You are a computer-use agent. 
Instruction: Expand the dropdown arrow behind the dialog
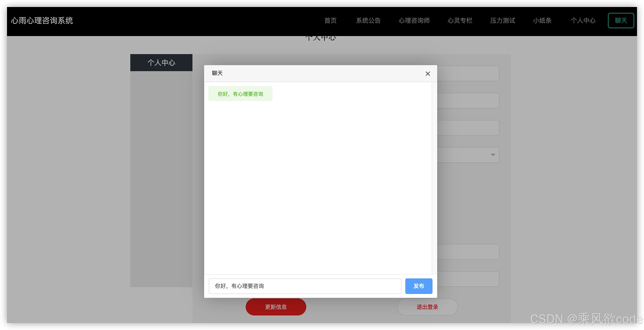point(493,155)
